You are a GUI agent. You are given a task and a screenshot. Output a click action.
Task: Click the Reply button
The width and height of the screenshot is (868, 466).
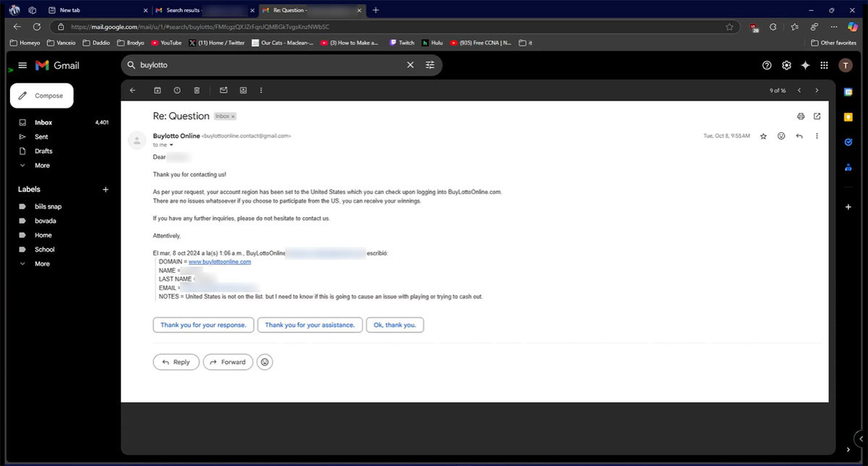[x=176, y=362]
